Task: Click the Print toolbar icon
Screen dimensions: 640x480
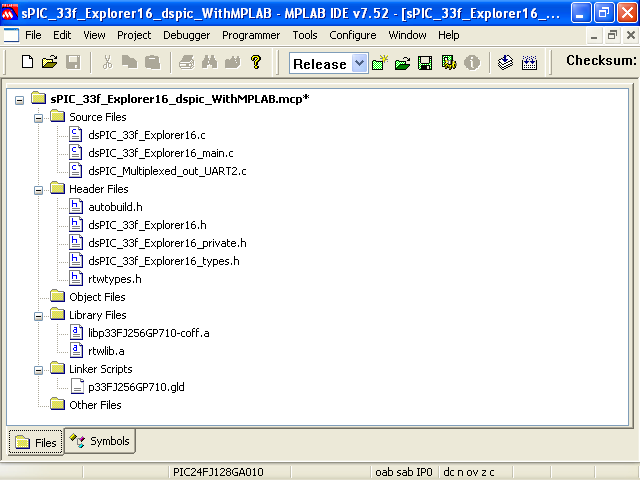Action: (x=187, y=62)
